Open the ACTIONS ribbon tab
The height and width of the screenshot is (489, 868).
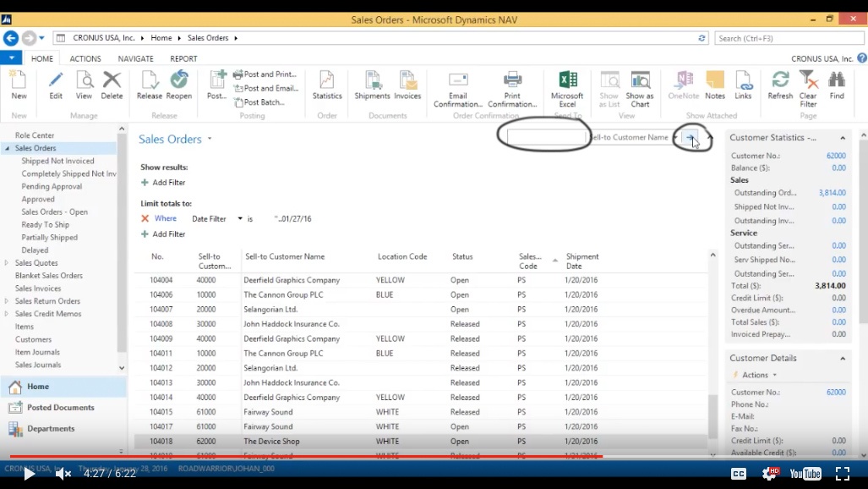85,58
